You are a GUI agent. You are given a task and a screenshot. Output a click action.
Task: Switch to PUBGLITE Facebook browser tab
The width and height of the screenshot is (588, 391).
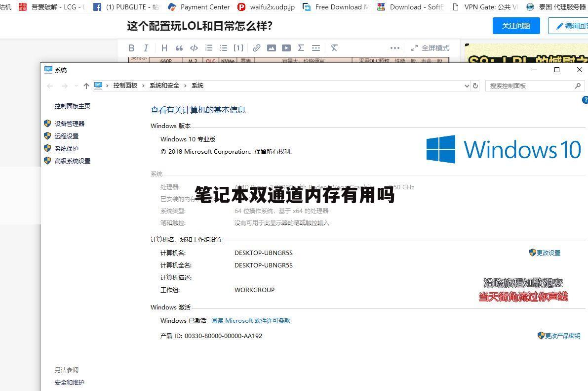tap(126, 7)
